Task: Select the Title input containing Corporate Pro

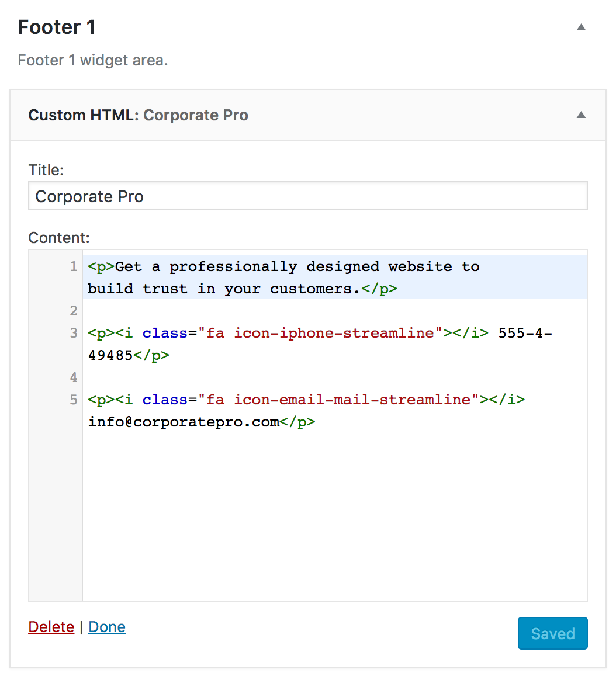Action: click(308, 196)
